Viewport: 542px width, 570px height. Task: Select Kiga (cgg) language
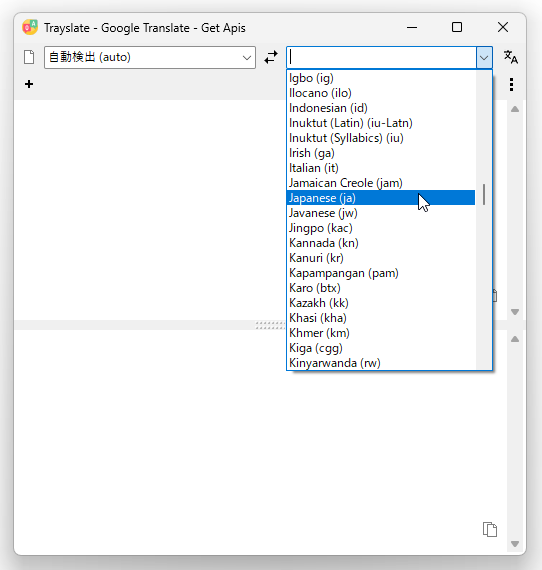381,348
